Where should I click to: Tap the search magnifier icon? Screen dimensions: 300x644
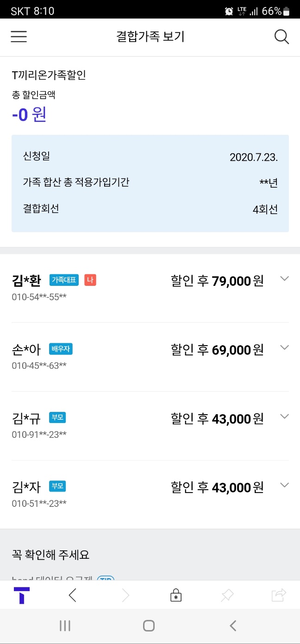tap(281, 37)
